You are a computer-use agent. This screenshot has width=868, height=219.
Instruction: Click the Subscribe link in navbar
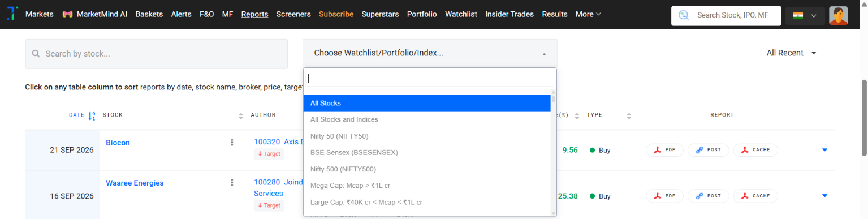pyautogui.click(x=336, y=14)
